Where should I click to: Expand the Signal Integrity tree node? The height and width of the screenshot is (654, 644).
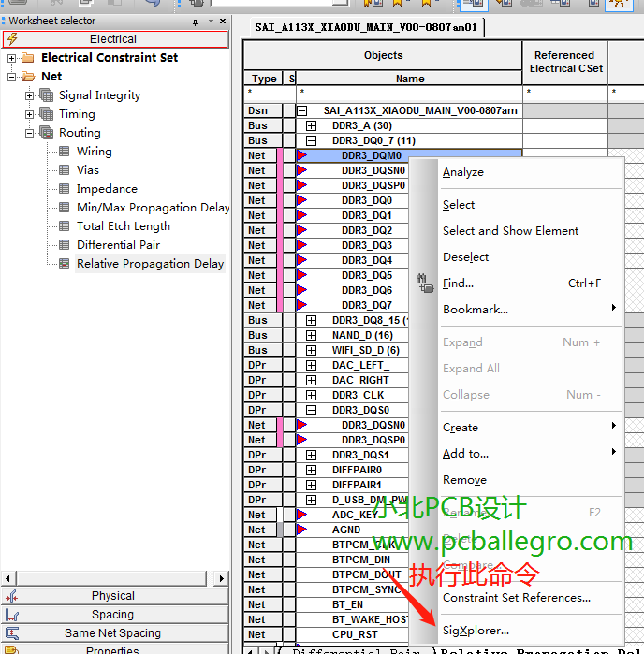click(29, 95)
